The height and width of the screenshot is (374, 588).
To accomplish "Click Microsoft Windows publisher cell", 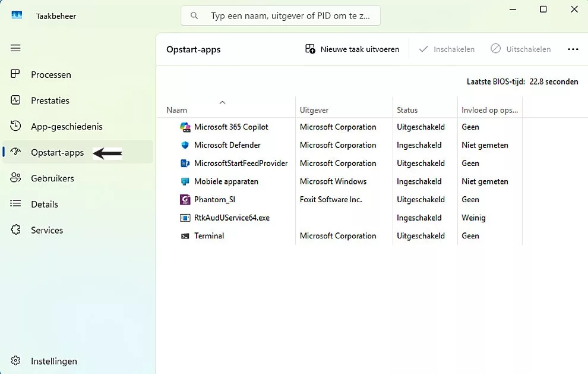I will click(x=333, y=181).
